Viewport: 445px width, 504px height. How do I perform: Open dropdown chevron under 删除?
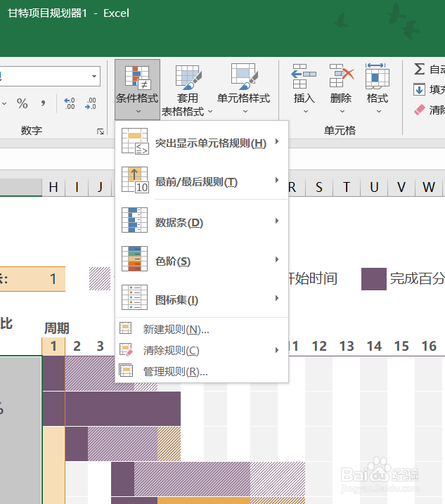tap(342, 112)
